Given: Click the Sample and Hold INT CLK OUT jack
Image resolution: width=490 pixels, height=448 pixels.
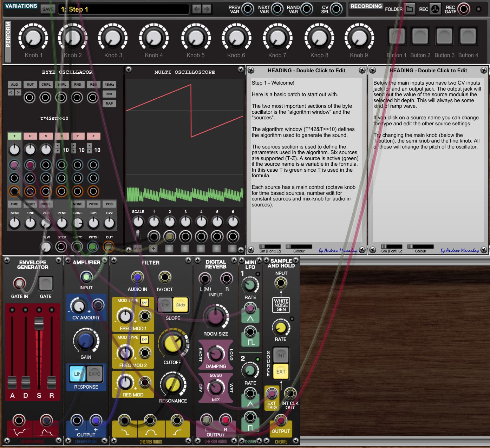Looking at the screenshot, I should pos(290,393).
